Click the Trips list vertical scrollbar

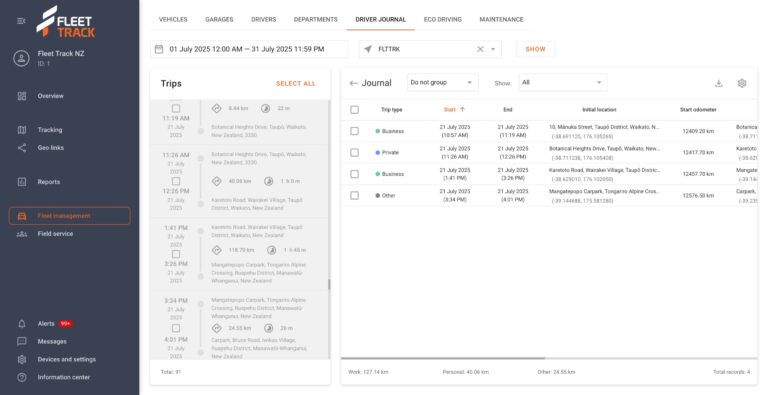[x=329, y=284]
